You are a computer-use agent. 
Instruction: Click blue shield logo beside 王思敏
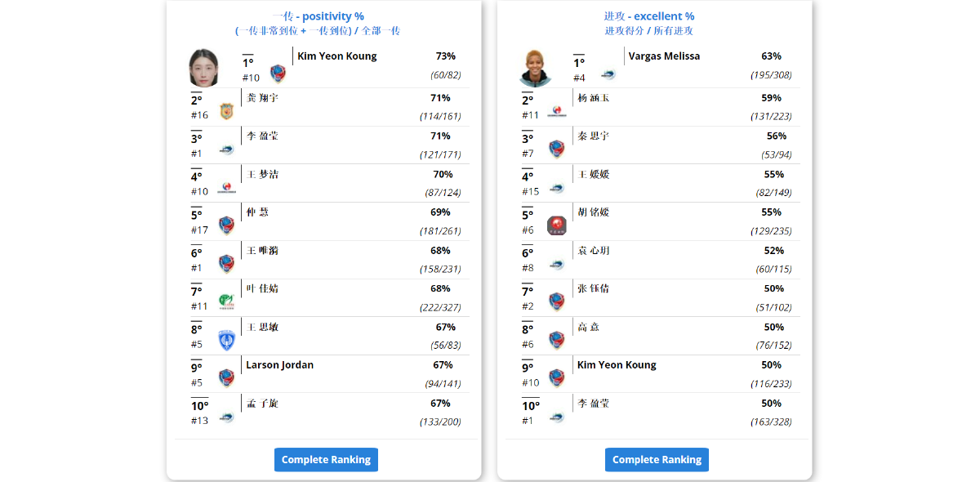coord(226,340)
